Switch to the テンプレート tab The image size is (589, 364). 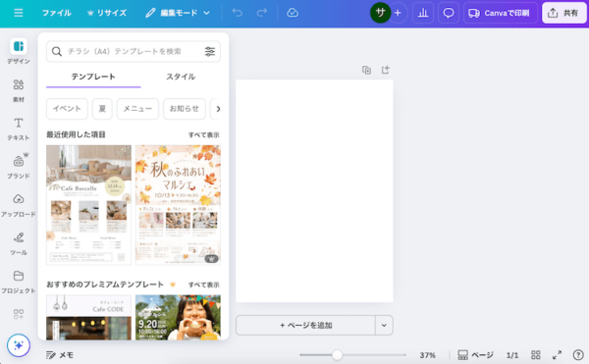point(93,77)
